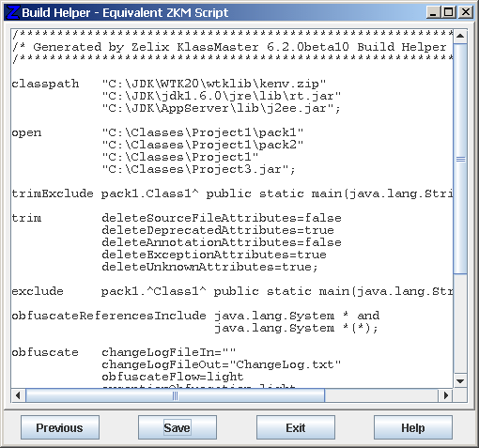479x448 pixels.
Task: Minimize the Build Helper window
Action: (433, 12)
